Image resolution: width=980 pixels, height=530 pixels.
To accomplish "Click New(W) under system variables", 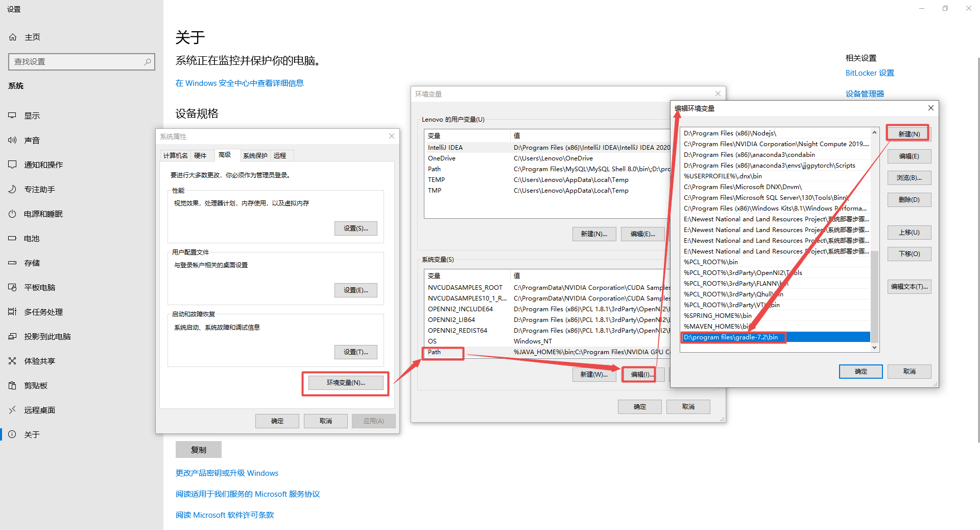I will click(x=594, y=375).
